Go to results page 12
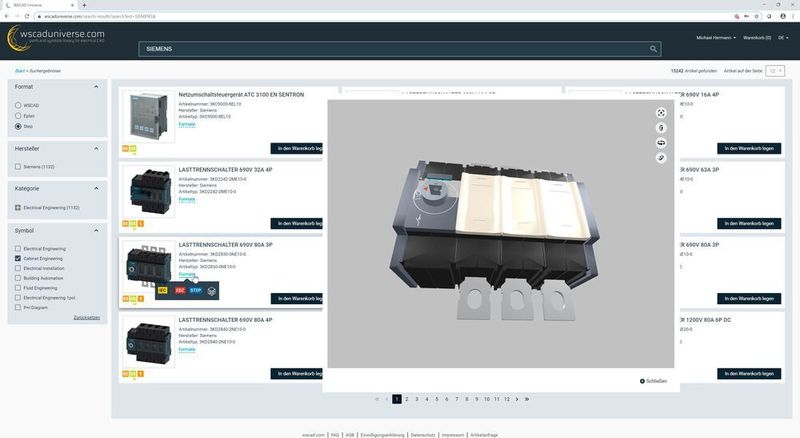800x438 pixels. [x=507, y=399]
